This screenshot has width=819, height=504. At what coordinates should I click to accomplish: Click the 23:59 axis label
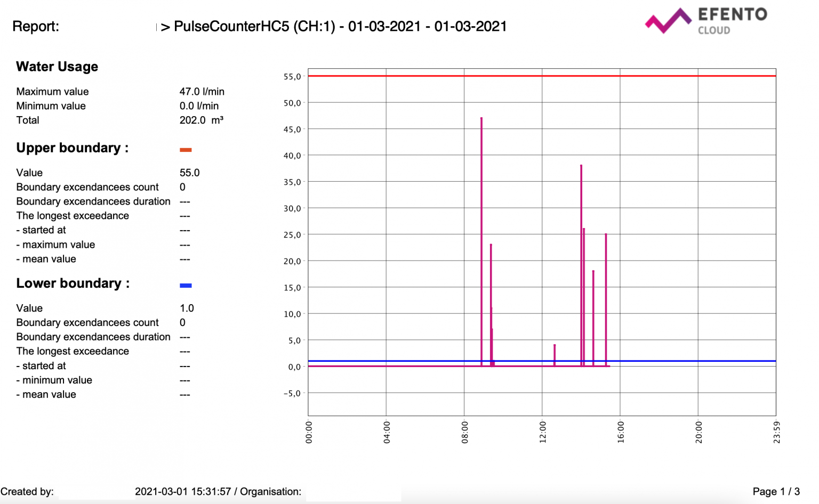click(777, 432)
